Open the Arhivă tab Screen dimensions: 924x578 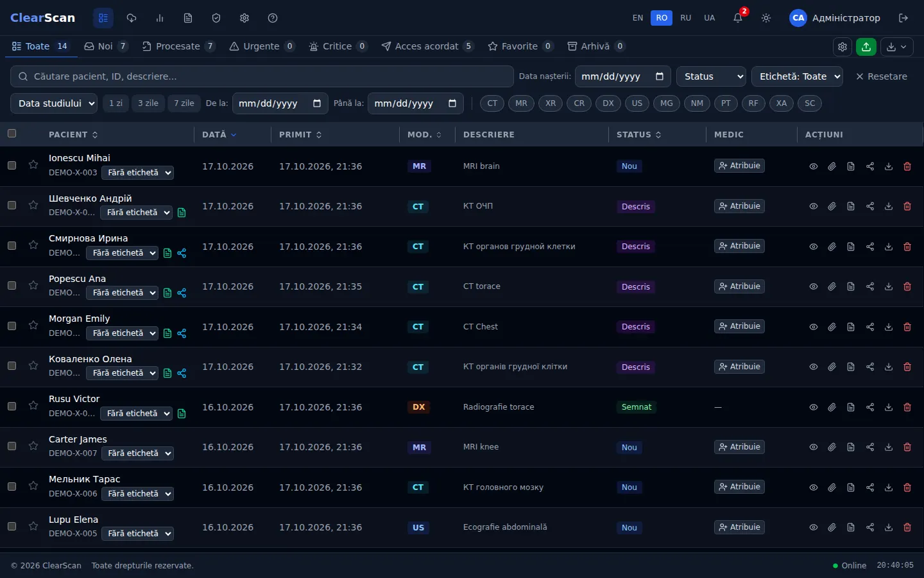pos(596,46)
